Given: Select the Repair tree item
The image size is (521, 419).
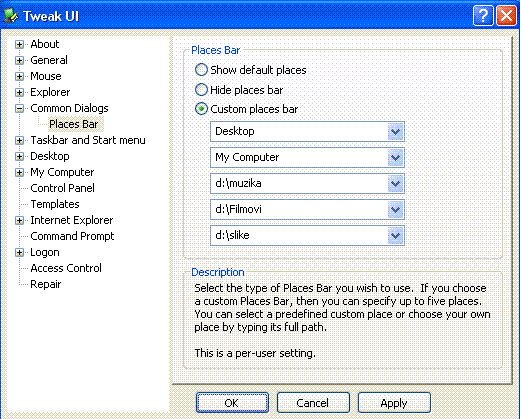Looking at the screenshot, I should point(46,284).
